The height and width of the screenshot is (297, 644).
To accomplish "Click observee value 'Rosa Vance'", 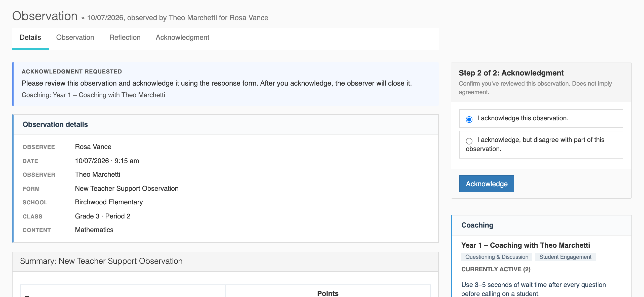I will pyautogui.click(x=93, y=147).
